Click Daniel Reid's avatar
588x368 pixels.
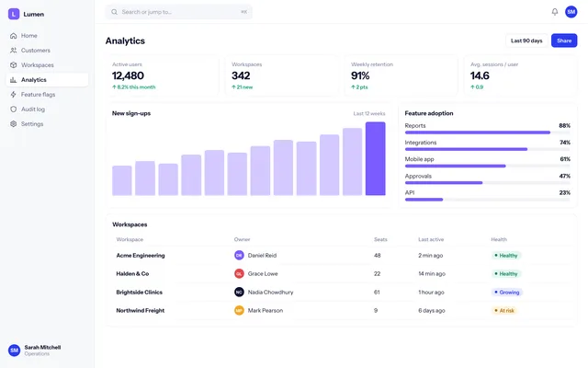[x=239, y=256]
